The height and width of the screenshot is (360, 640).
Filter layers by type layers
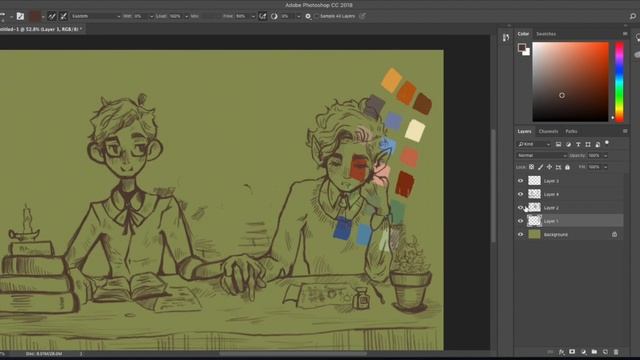pyautogui.click(x=578, y=144)
